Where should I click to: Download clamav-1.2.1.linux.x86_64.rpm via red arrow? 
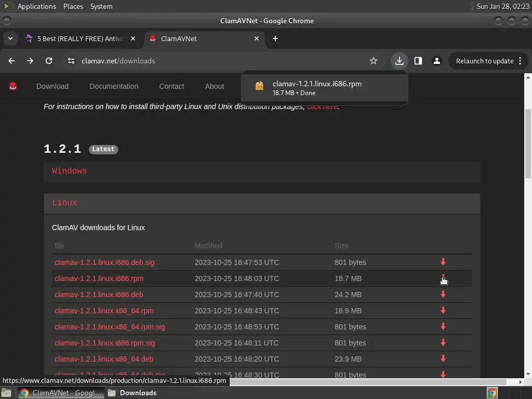point(443,310)
